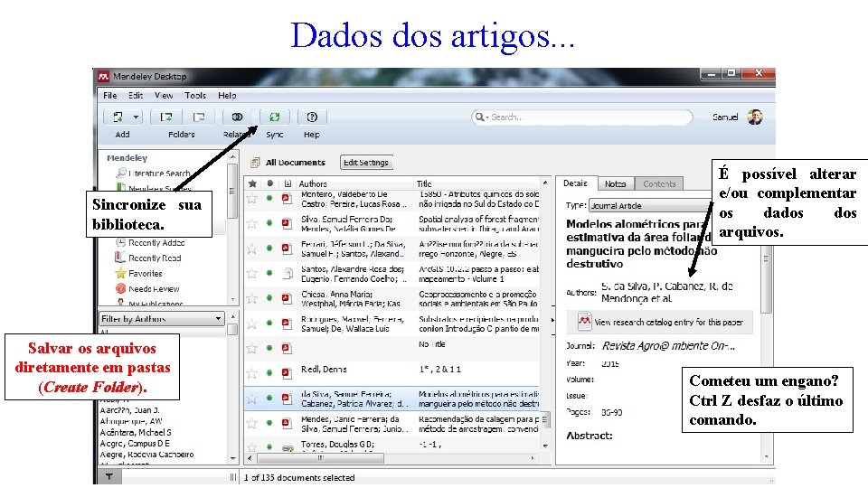Open the File menu
This screenshot has height=488, width=868.
tap(109, 95)
